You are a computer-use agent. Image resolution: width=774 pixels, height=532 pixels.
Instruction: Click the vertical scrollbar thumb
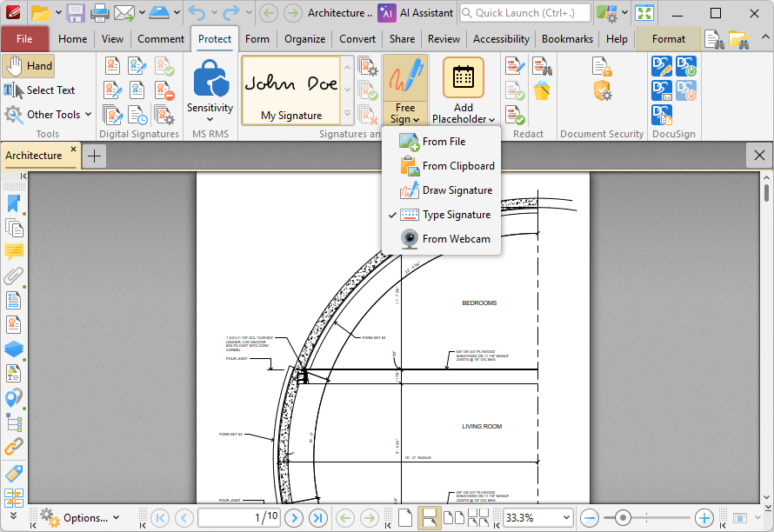coord(766,192)
